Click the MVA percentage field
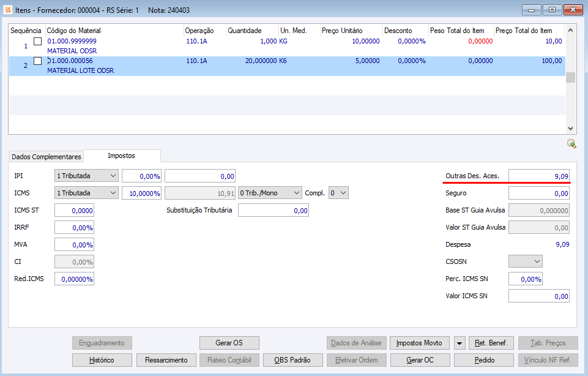The height and width of the screenshot is (376, 588). 74,245
